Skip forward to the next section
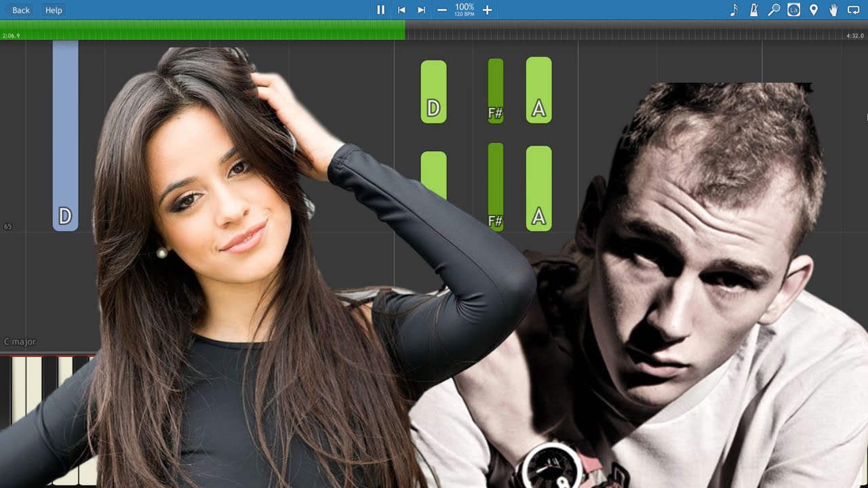This screenshot has width=868, height=488. (421, 10)
